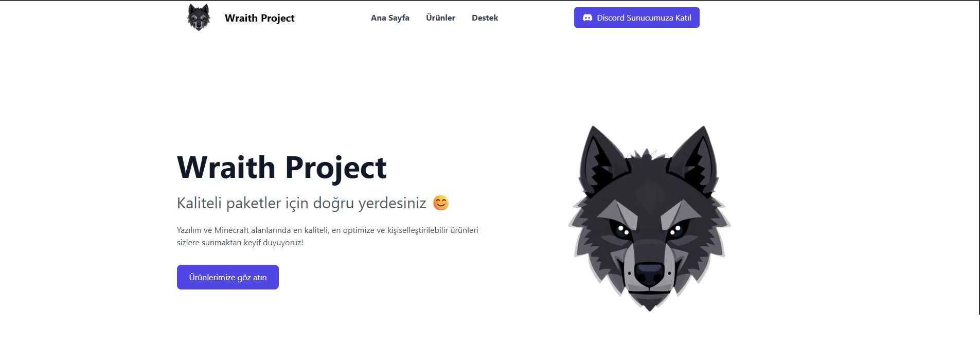980x363 pixels.
Task: Click the Discord Sunucumuza Katıl button
Action: 637,17
